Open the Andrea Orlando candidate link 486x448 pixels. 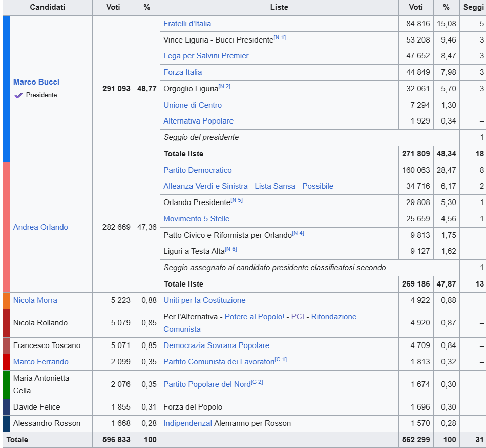40,227
